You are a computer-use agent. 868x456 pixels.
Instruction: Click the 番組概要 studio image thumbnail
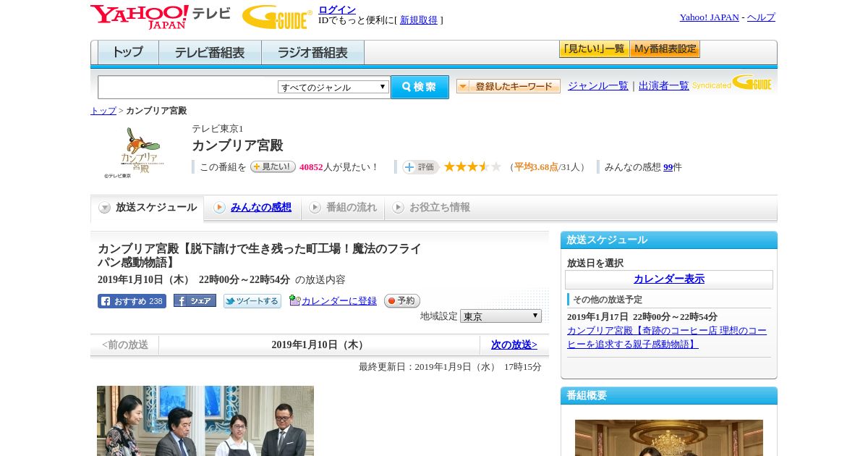click(669, 438)
